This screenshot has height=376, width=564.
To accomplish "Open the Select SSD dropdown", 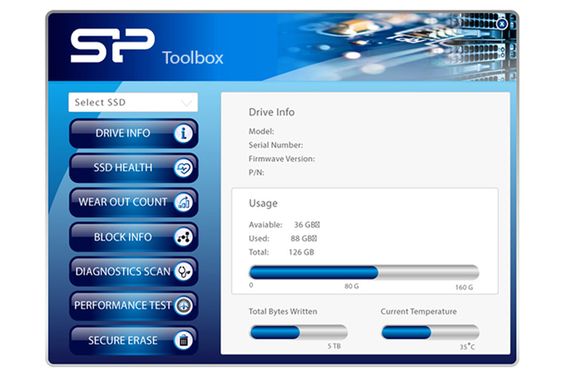I will click(x=133, y=102).
